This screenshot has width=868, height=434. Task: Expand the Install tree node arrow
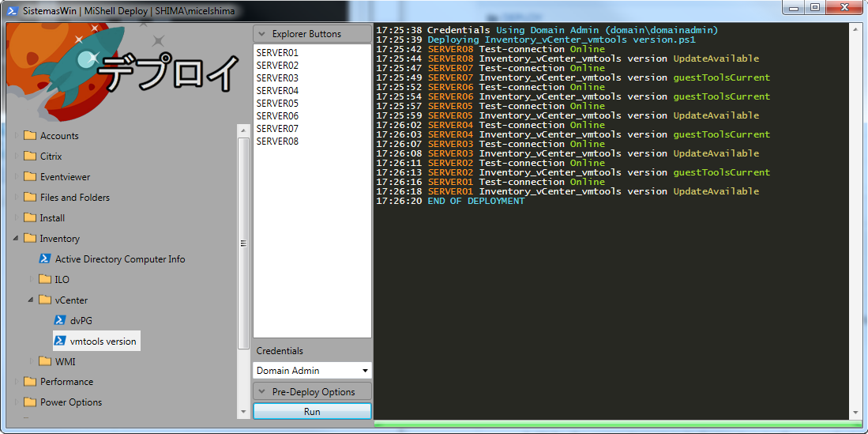(x=16, y=218)
